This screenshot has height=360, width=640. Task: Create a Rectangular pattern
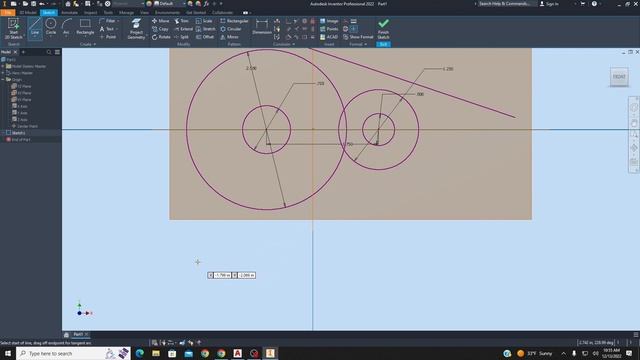(x=234, y=21)
